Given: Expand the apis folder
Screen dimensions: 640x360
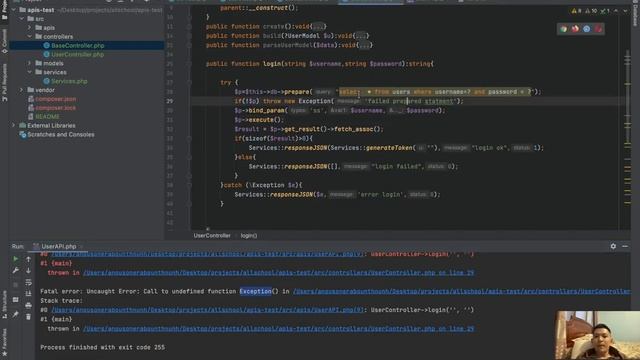Looking at the screenshot, I should 29,28.
